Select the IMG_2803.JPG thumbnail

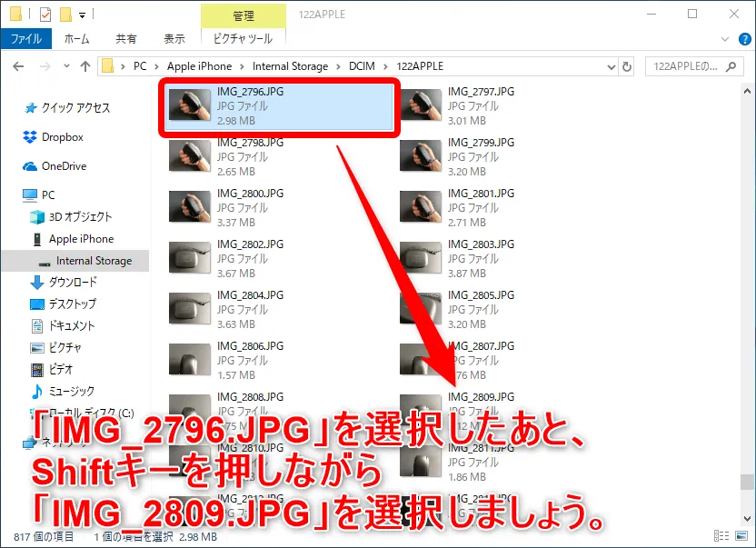[x=421, y=257]
